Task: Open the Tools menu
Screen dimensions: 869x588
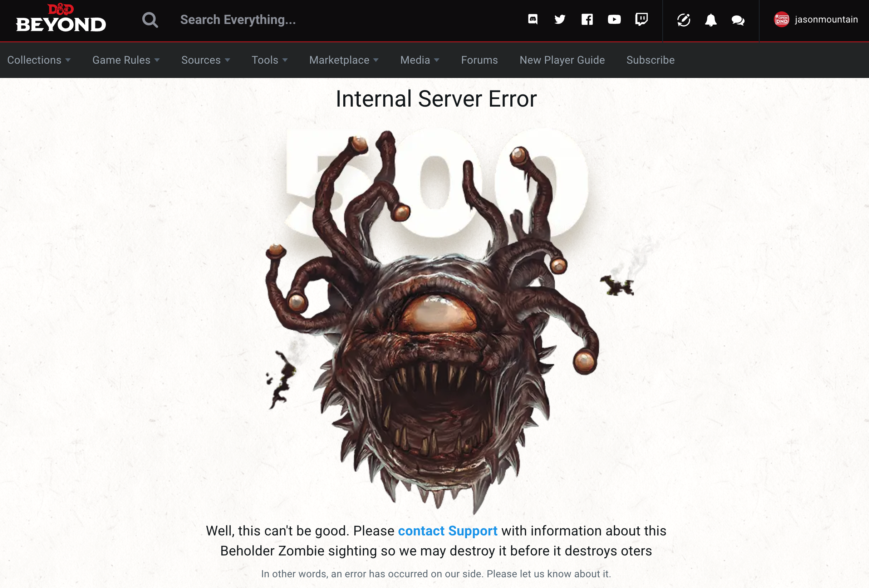Action: [265, 60]
